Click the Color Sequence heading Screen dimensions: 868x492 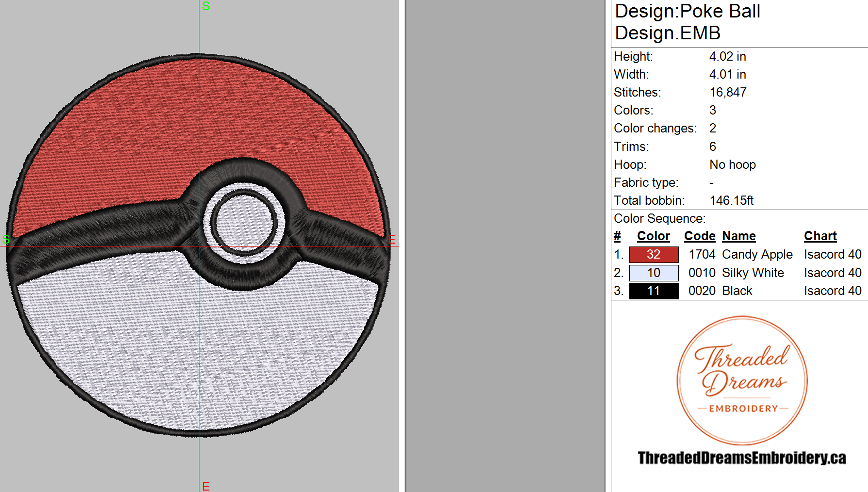click(x=660, y=218)
